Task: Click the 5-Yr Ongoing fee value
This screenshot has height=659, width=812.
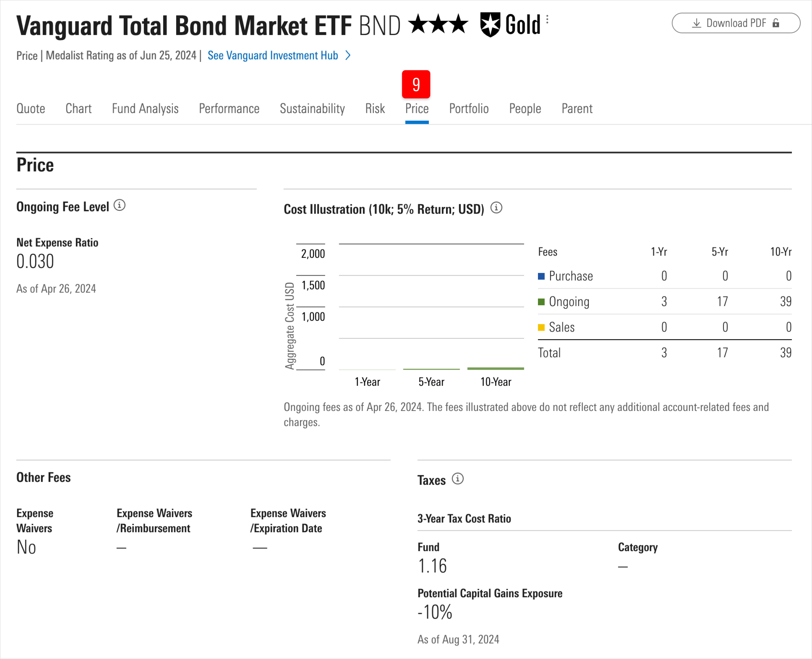Action: point(722,301)
